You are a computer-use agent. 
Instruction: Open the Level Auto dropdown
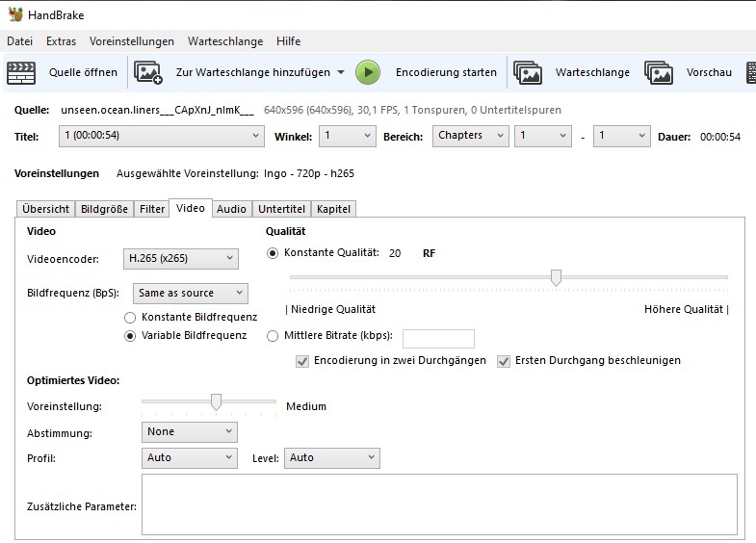pos(331,458)
